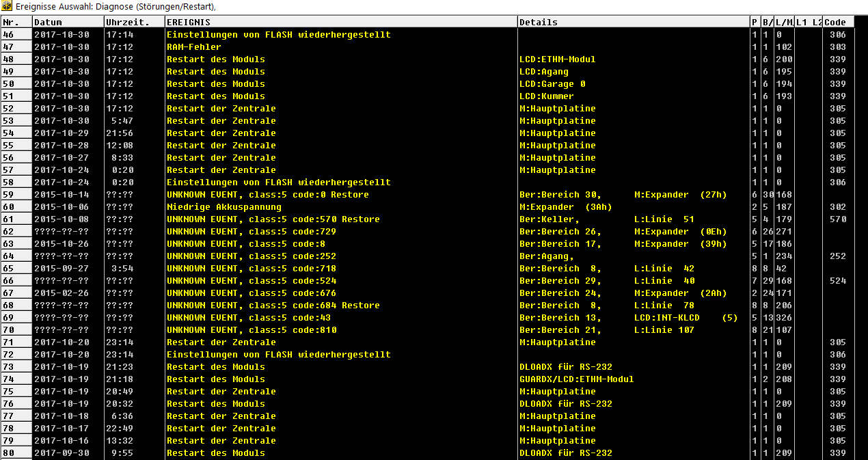
Task: Select the UNKNOWN EVENT code:729 entry
Action: click(x=251, y=232)
